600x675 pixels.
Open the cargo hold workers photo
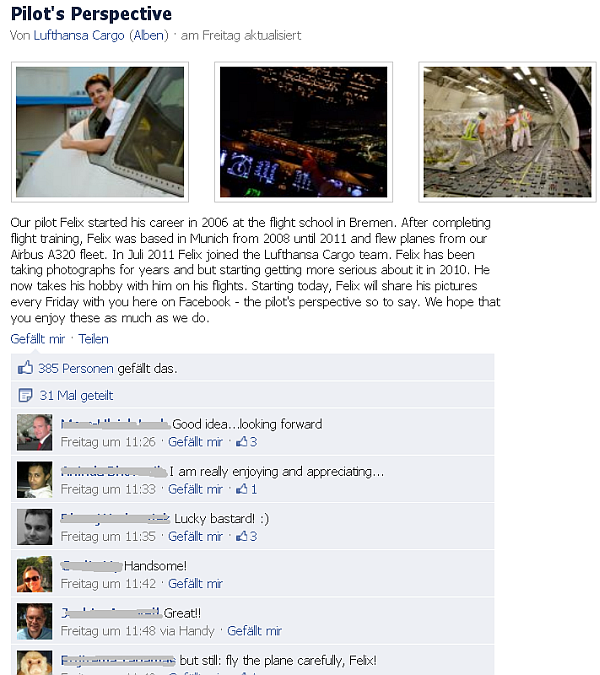point(507,132)
